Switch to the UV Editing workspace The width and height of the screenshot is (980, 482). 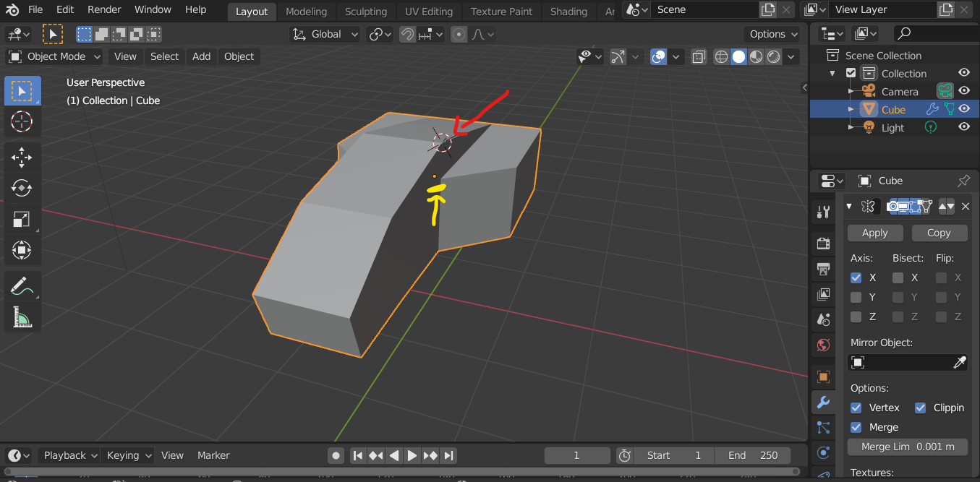pyautogui.click(x=429, y=11)
